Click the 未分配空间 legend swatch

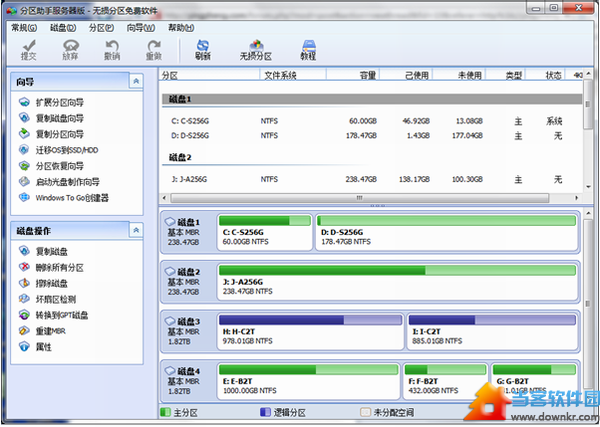tap(365, 412)
